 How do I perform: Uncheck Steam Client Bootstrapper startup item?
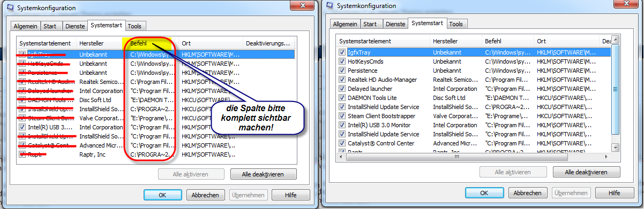click(x=342, y=116)
